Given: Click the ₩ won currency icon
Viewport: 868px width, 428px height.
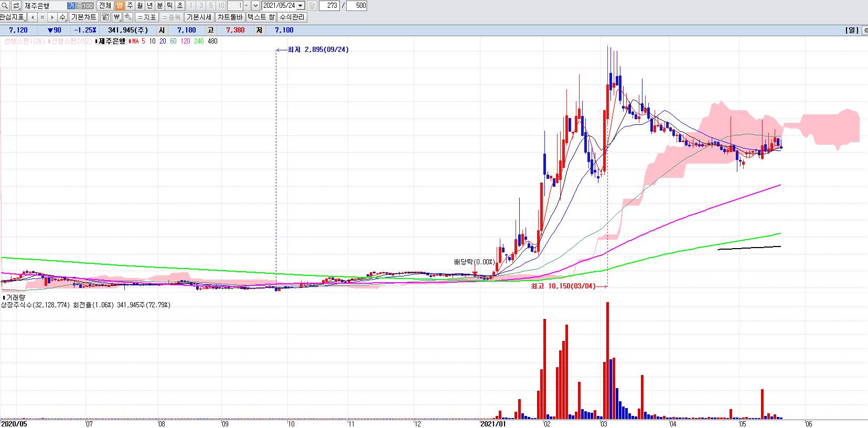Looking at the screenshot, I should click(x=117, y=17).
